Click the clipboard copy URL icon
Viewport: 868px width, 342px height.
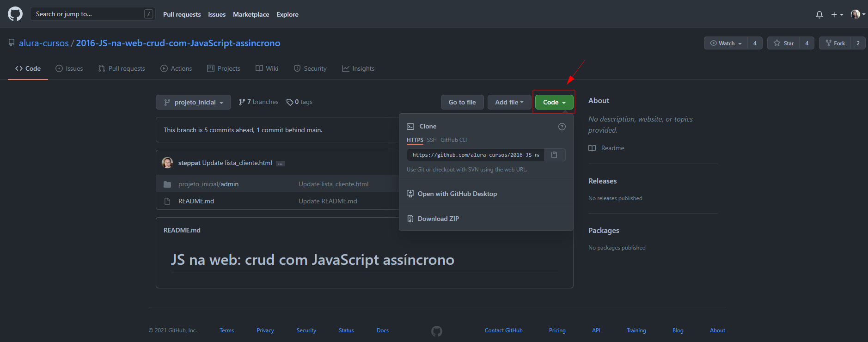(x=555, y=155)
